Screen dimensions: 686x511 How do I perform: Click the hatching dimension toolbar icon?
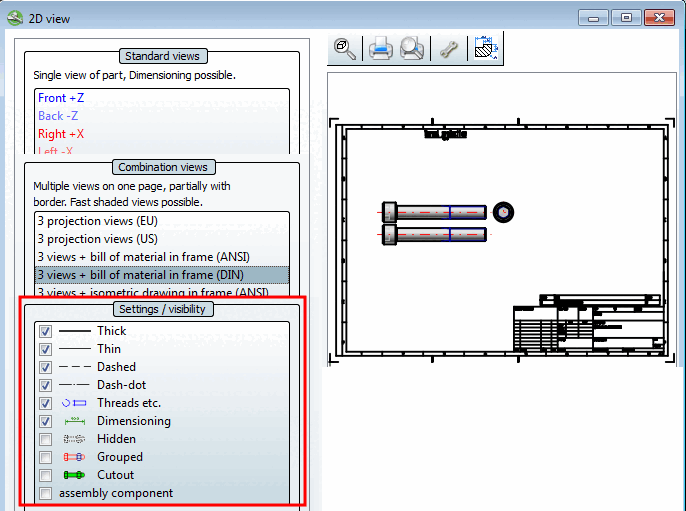pos(486,48)
